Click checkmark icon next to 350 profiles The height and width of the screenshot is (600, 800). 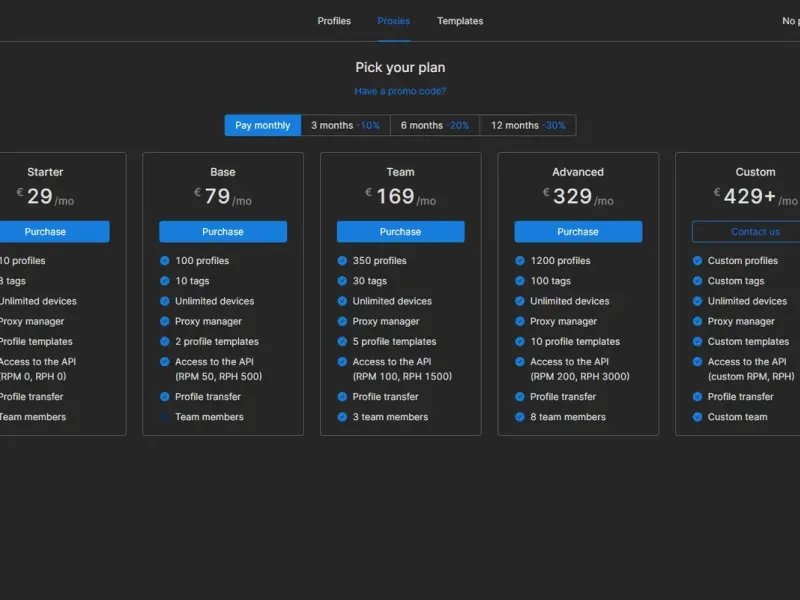coord(342,261)
